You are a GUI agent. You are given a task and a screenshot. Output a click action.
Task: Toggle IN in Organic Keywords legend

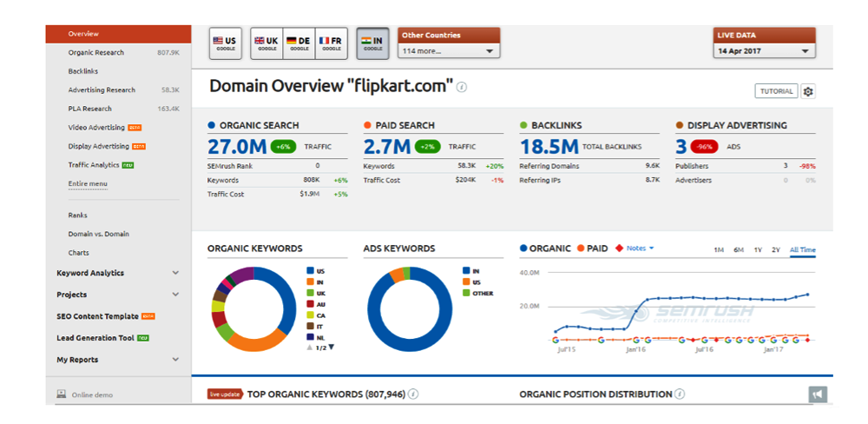pyautogui.click(x=315, y=282)
